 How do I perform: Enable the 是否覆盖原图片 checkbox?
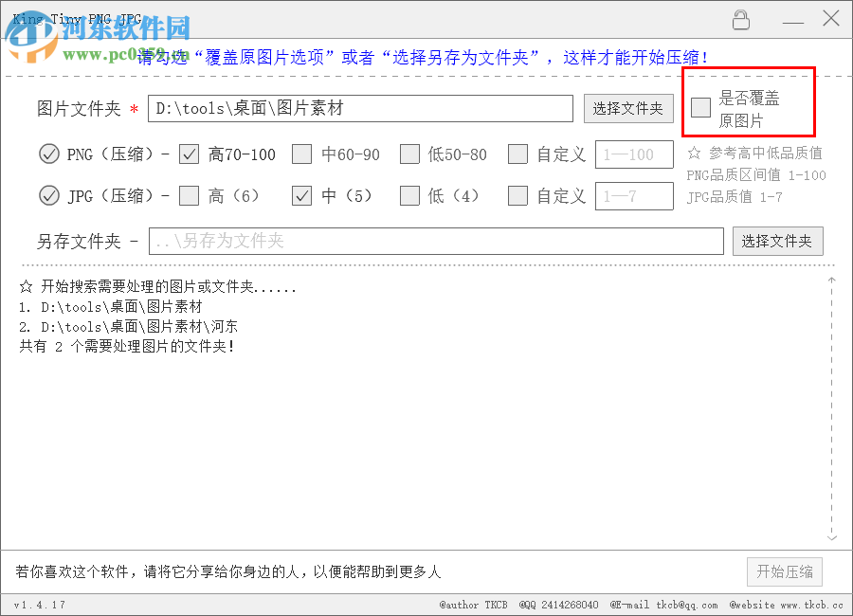(x=700, y=107)
